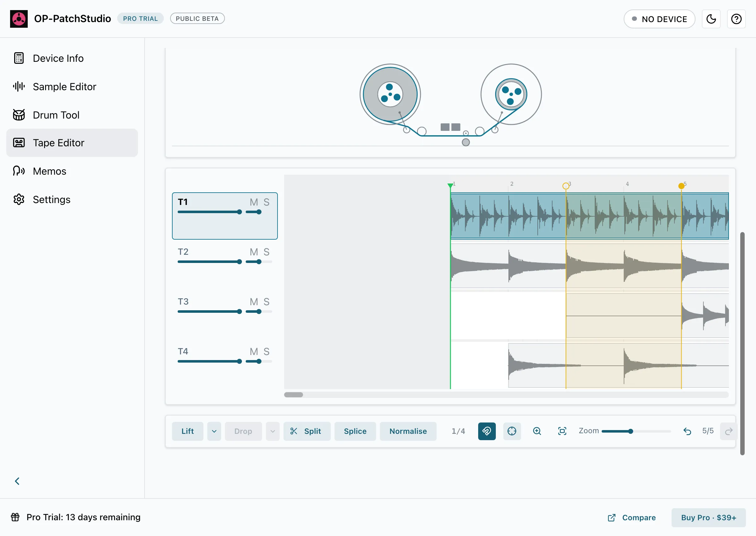Solo track T4 with S
Screen dimensions: 756x536
266,352
